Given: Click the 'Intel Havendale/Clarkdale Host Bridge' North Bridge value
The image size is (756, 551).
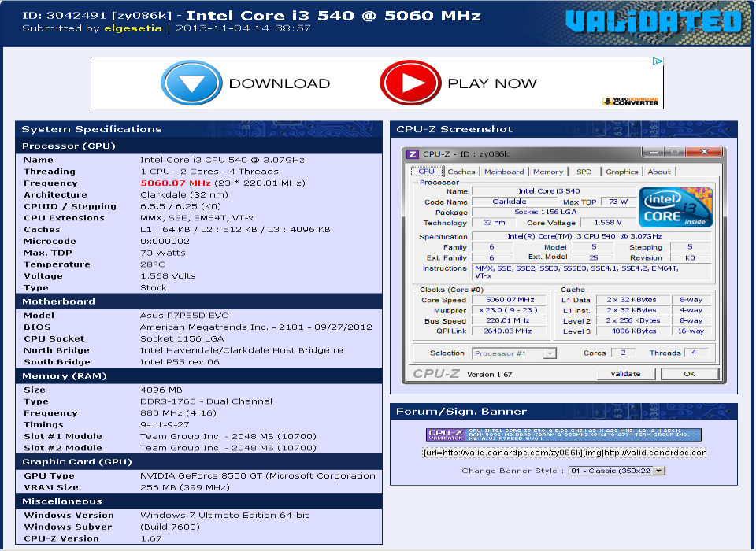Looking at the screenshot, I should click(x=242, y=350).
